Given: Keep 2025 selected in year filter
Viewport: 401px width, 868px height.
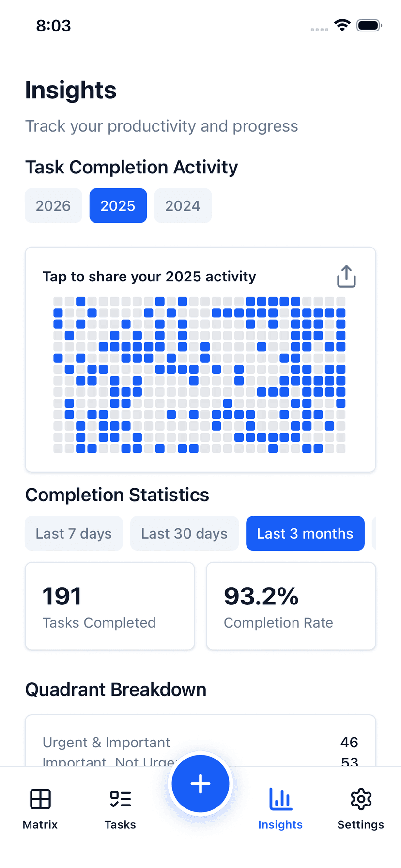Looking at the screenshot, I should [118, 205].
